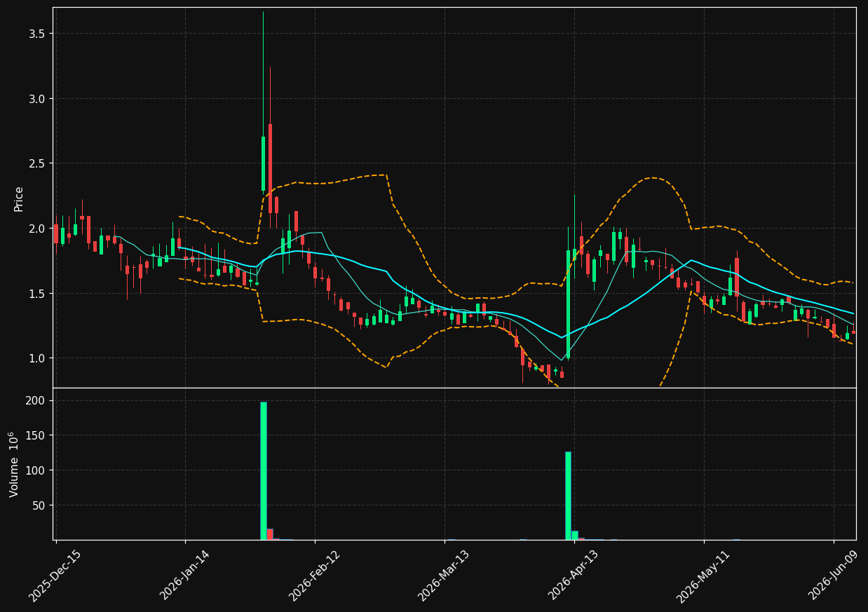Select the 2025-Dec-15 date label
Image resolution: width=868 pixels, height=612 pixels.
click(x=55, y=576)
